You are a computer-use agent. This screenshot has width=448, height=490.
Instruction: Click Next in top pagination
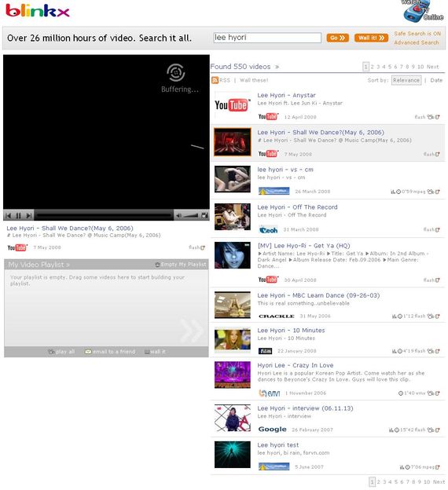click(x=432, y=67)
